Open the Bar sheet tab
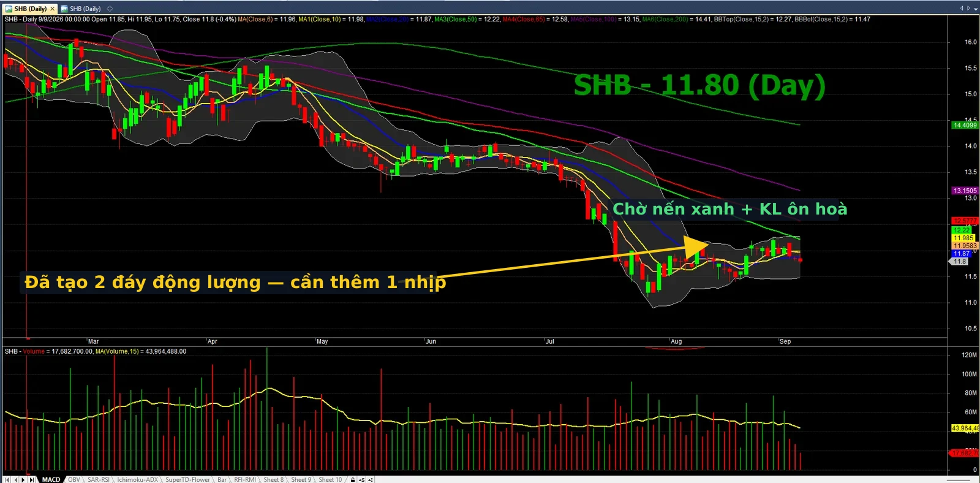 222,479
